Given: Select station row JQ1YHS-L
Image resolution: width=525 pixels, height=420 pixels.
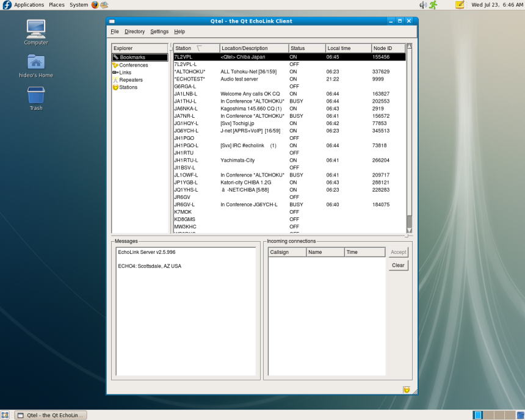Looking at the screenshot, I should click(289, 190).
